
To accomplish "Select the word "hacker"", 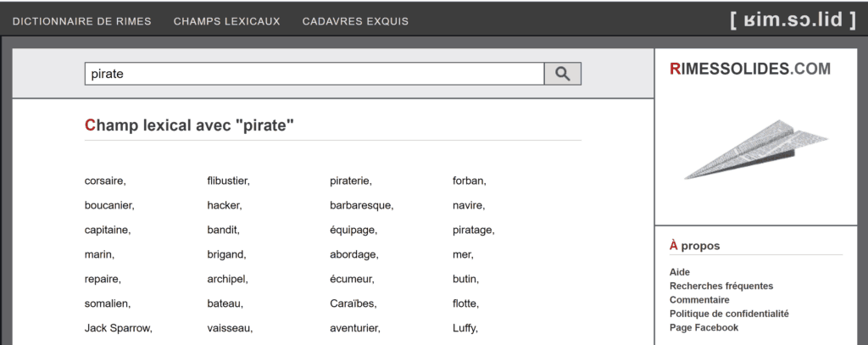I will [x=224, y=205].
